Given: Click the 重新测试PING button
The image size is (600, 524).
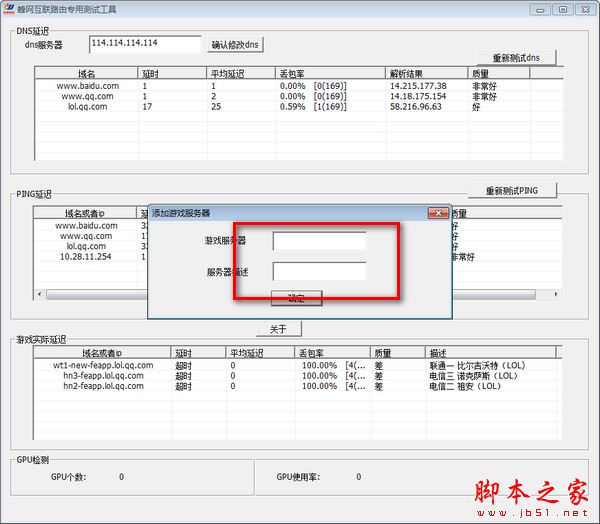Looking at the screenshot, I should click(x=512, y=190).
